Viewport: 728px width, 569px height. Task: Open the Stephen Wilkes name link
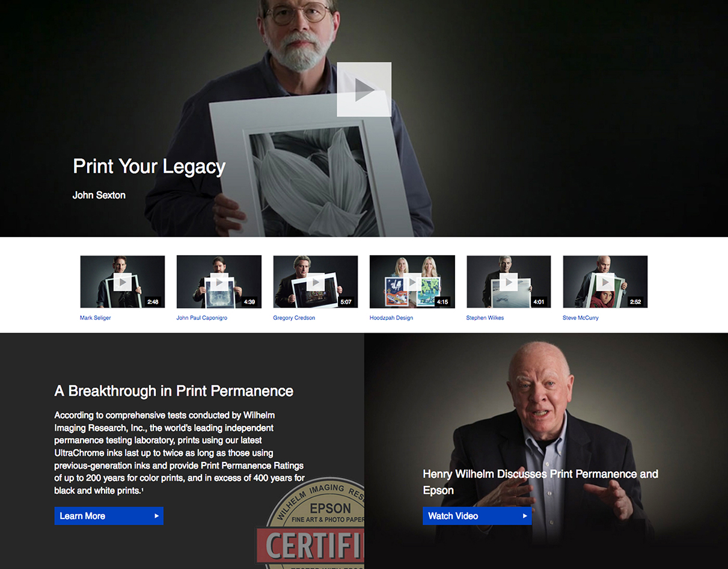pos(485,318)
